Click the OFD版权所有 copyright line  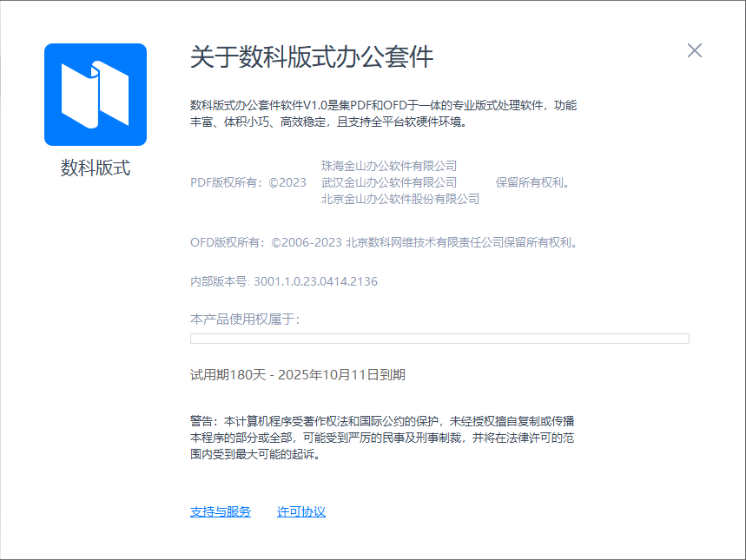pyautogui.click(x=385, y=242)
